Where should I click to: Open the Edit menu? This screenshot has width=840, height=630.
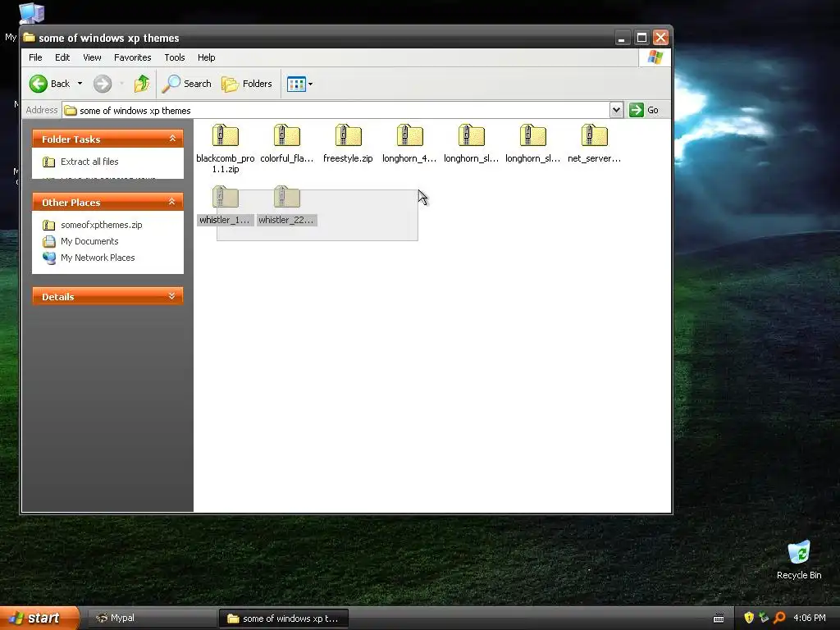(x=62, y=57)
